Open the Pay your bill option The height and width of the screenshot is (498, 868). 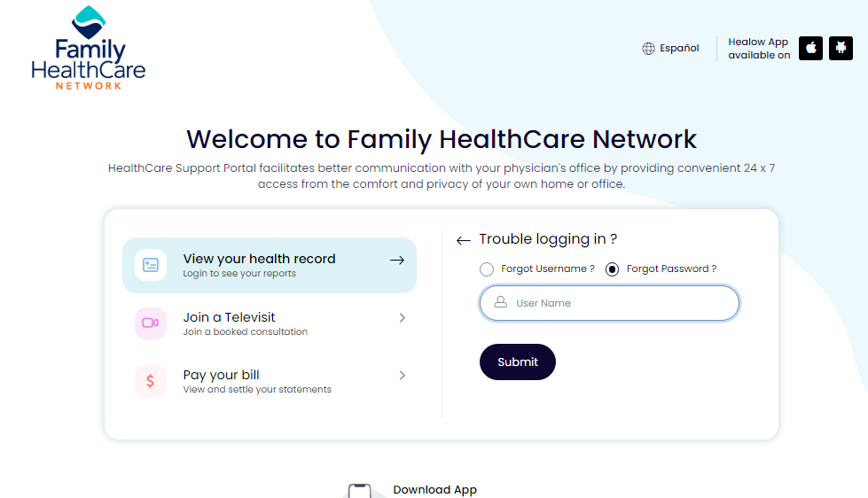click(269, 381)
